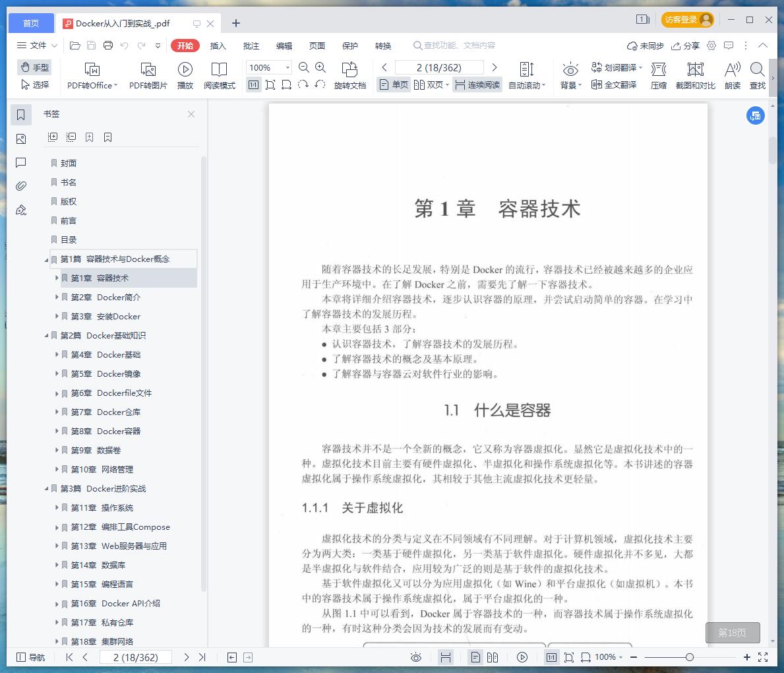Open the zoom percentage dropdown in the ribbon
This screenshot has width=784, height=673.
(x=288, y=67)
